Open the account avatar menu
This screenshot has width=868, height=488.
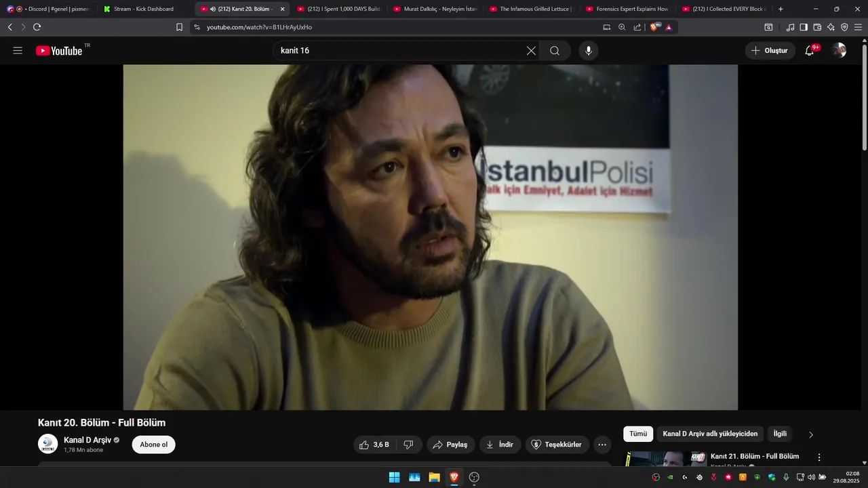840,51
